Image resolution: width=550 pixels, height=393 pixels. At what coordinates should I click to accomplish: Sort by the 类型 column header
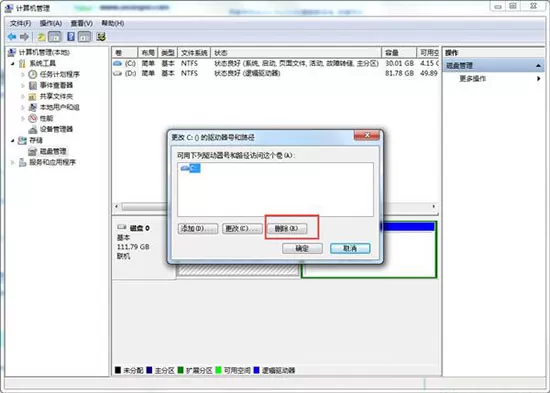(x=168, y=53)
